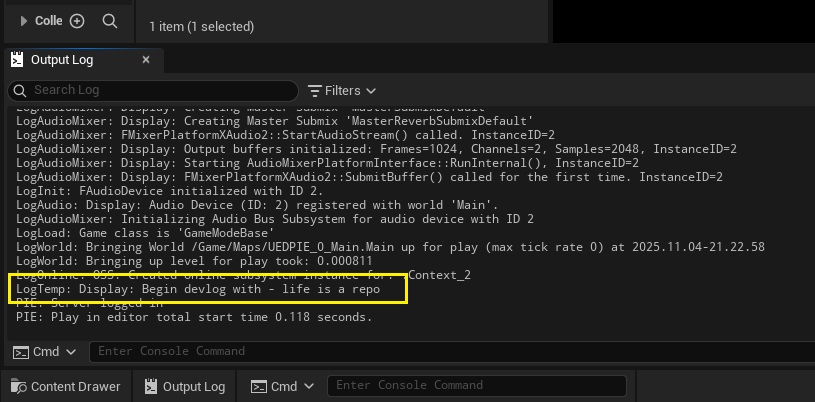Click the search collections magnifier icon

[110, 20]
